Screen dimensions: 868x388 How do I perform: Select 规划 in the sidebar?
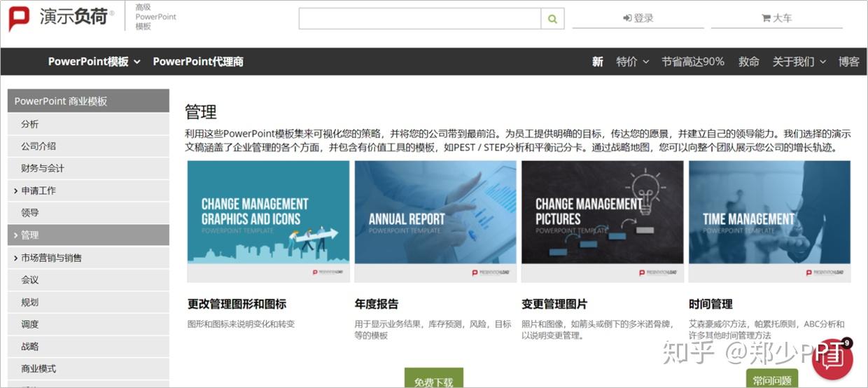coord(88,302)
